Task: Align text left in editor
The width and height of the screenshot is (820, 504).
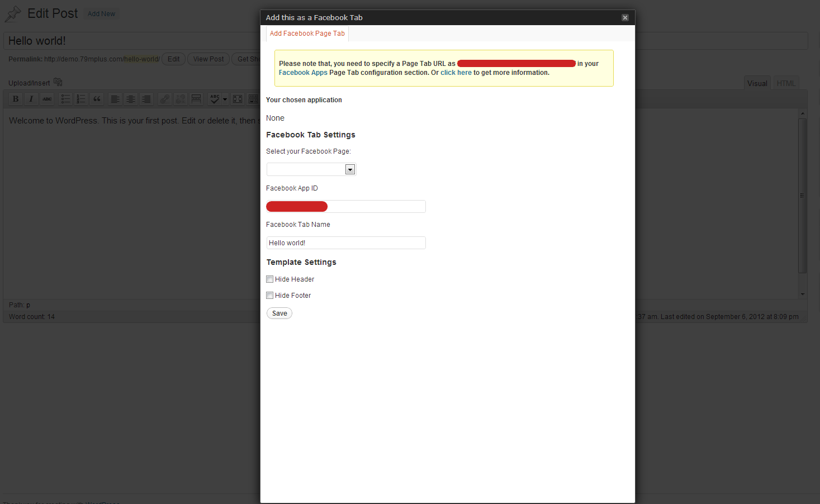Action: coord(115,99)
